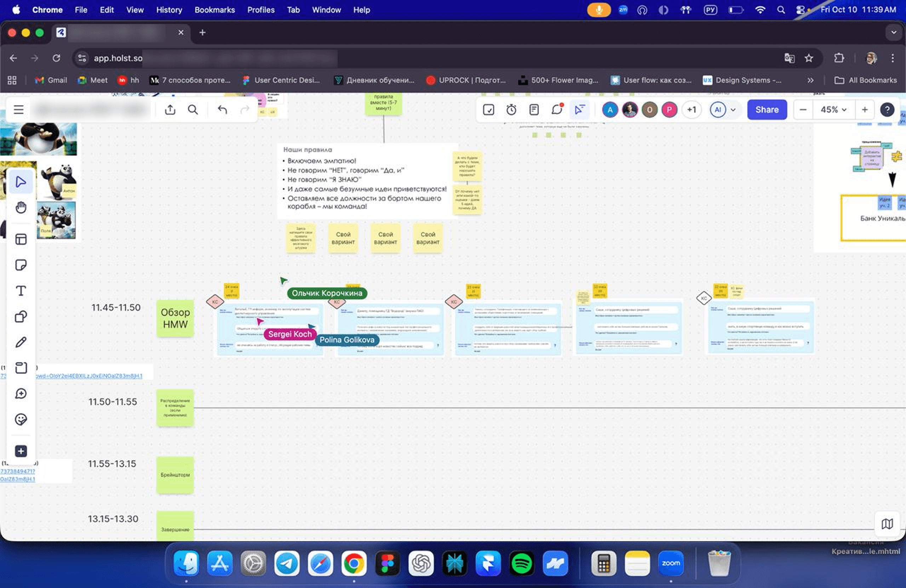The height and width of the screenshot is (588, 906).
Task: Open the board search icon
Action: (x=193, y=110)
